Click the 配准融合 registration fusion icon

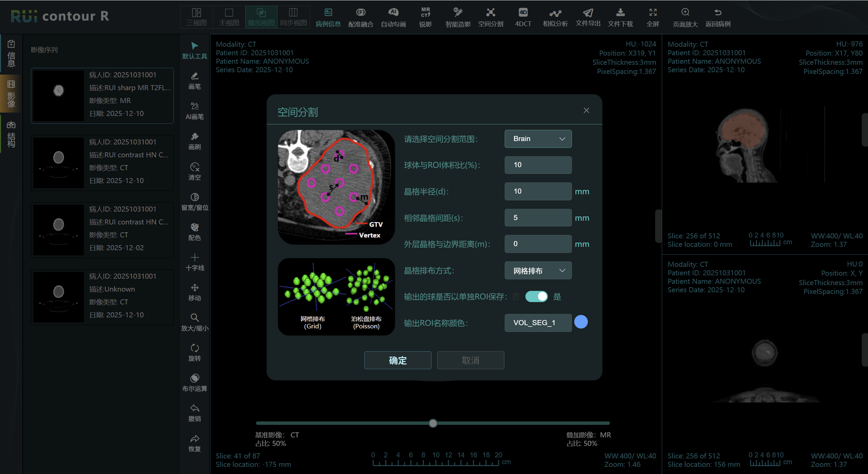click(x=360, y=17)
